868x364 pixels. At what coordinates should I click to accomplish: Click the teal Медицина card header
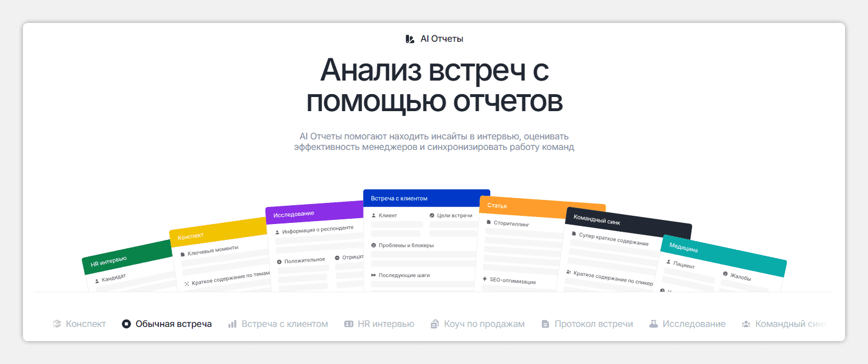(x=724, y=255)
